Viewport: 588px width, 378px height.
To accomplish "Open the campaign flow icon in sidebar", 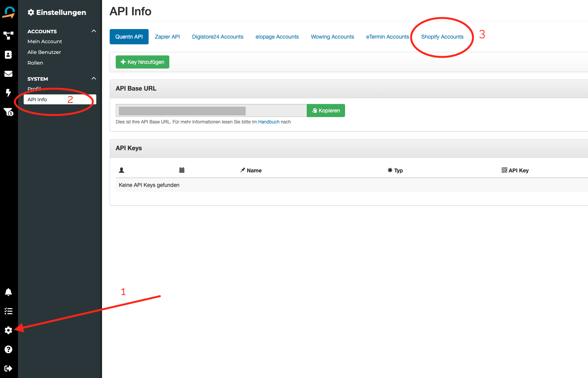I will pyautogui.click(x=8, y=36).
